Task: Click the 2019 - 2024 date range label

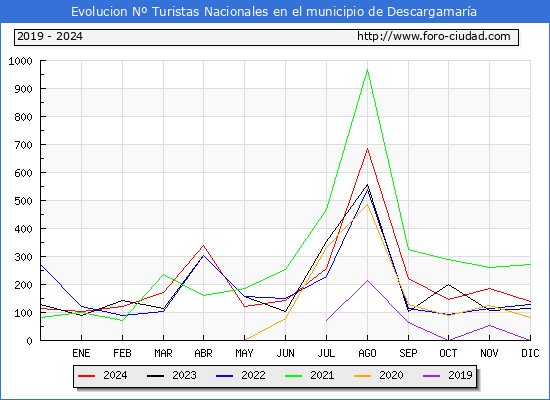Action: tap(50, 36)
